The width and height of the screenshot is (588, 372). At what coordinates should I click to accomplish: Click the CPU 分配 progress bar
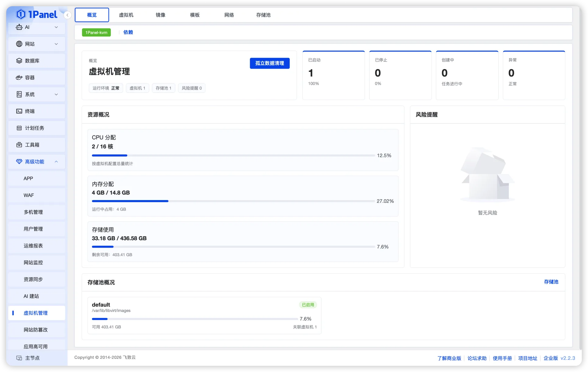pos(233,156)
